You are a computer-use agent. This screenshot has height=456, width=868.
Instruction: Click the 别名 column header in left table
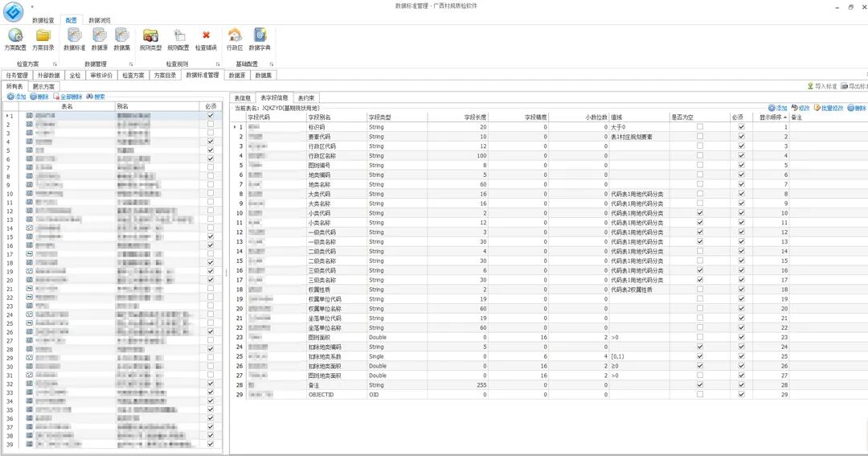[x=158, y=106]
